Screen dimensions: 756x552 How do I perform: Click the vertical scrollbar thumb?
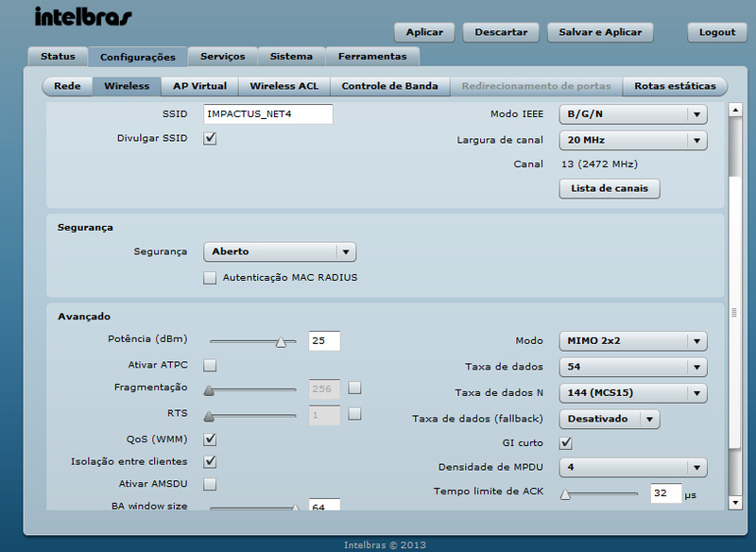pos(735,313)
